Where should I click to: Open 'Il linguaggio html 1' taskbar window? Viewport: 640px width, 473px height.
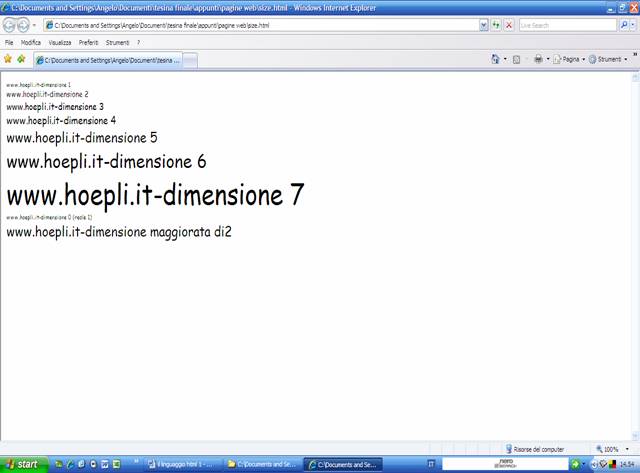coord(180,464)
